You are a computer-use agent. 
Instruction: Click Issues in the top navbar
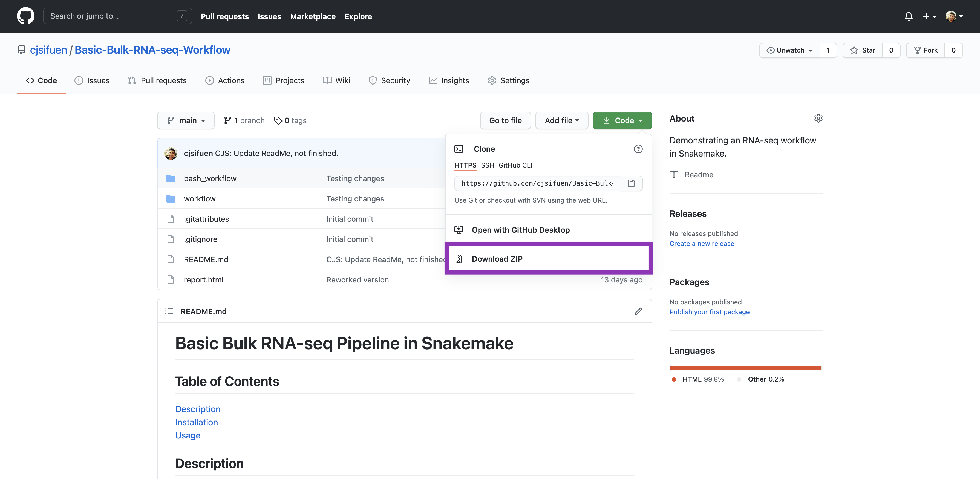pos(269,16)
